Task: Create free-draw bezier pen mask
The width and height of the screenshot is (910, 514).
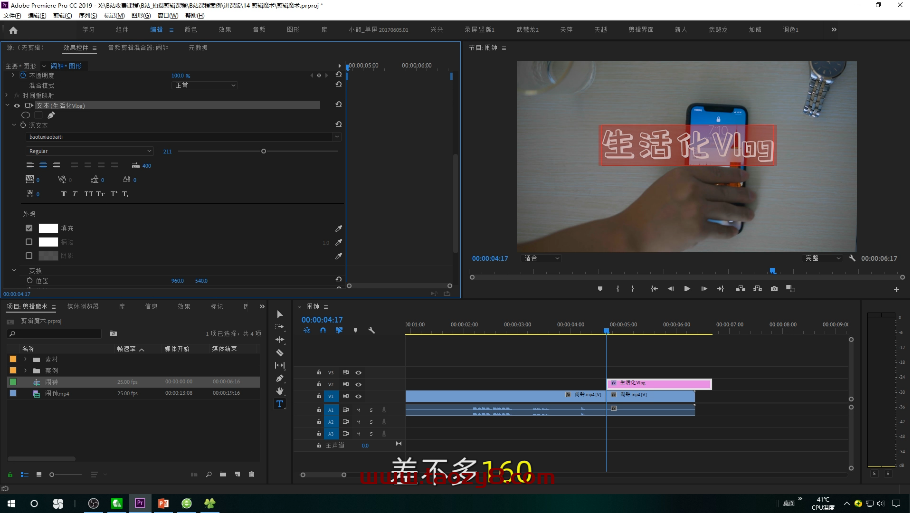Action: point(51,115)
